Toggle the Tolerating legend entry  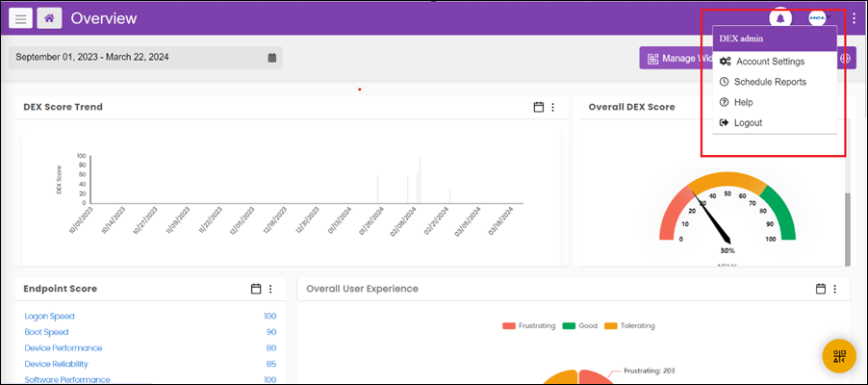click(x=629, y=325)
